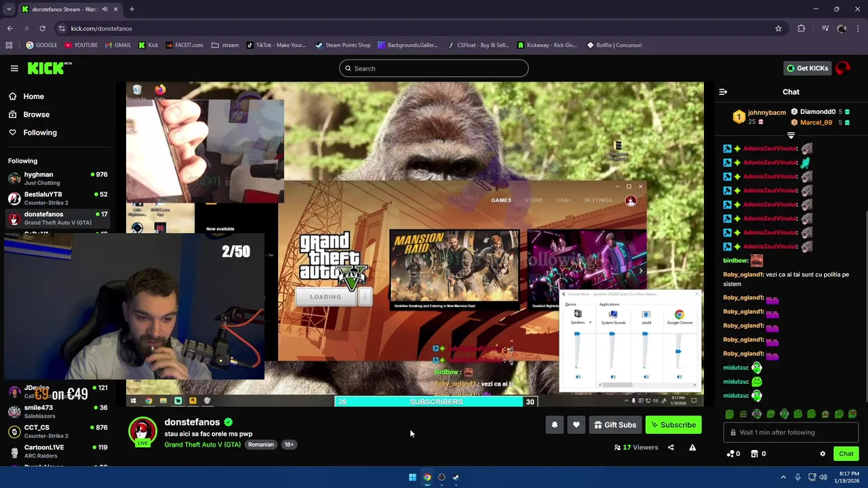Open Chrome extensions puzzle icon
The height and width of the screenshot is (488, 868).
(802, 28)
